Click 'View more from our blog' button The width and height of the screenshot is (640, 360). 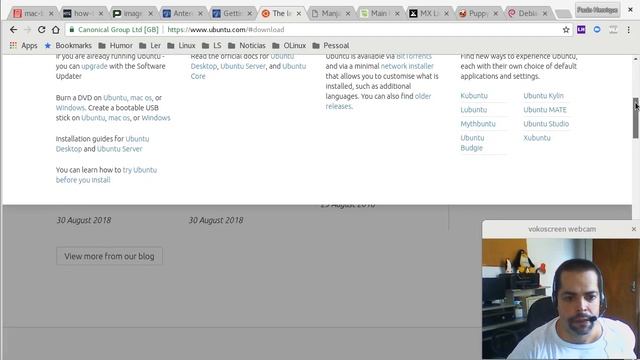coord(109,256)
